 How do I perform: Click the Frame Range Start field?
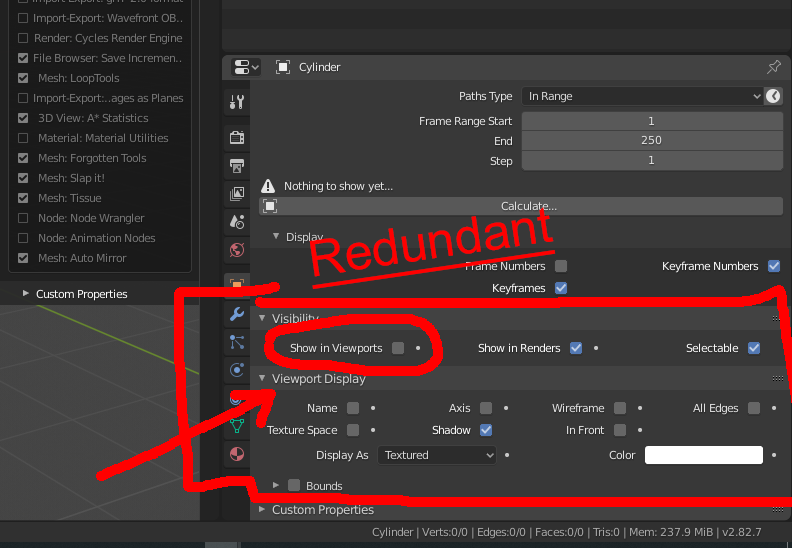pyautogui.click(x=652, y=121)
